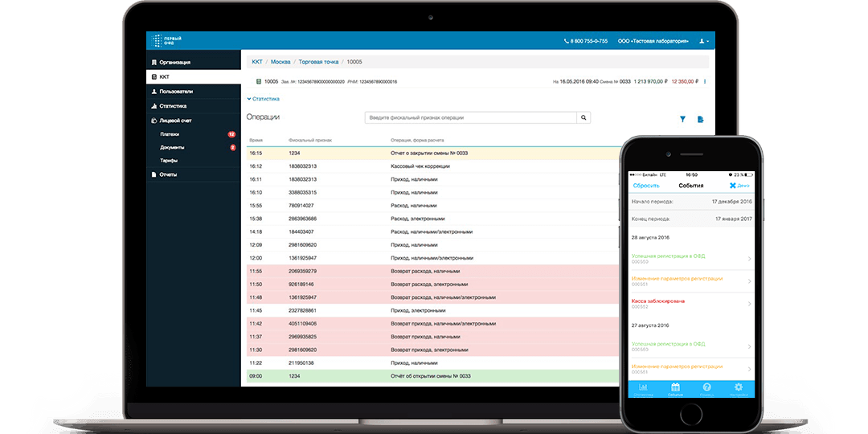Click the search magnifier button
This screenshot has width=868, height=434.
point(583,117)
